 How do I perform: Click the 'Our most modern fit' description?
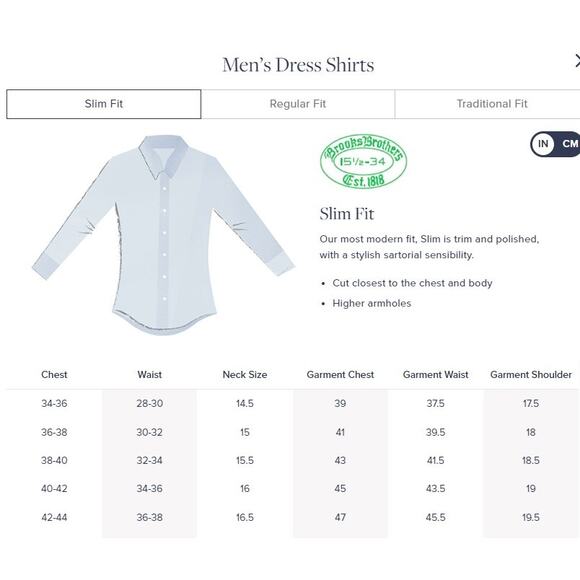(x=429, y=247)
